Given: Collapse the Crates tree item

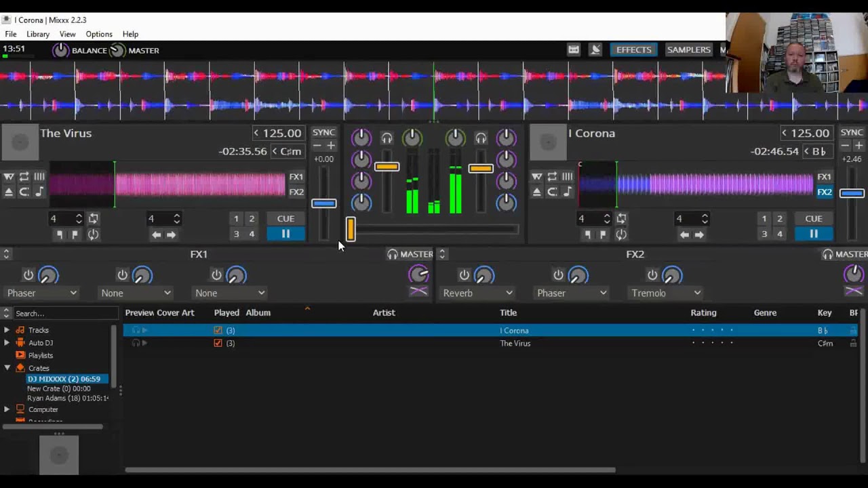Looking at the screenshot, I should [x=7, y=368].
